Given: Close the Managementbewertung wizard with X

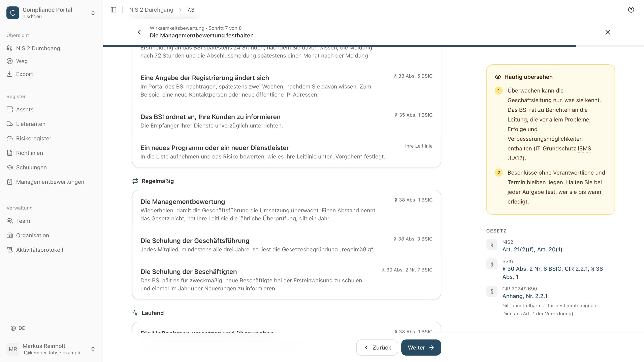Looking at the screenshot, I should (x=608, y=32).
